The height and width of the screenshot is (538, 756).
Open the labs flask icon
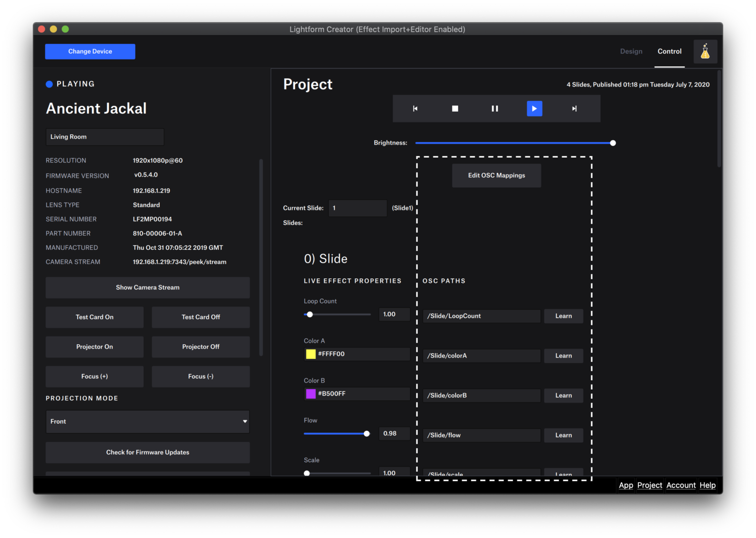705,52
